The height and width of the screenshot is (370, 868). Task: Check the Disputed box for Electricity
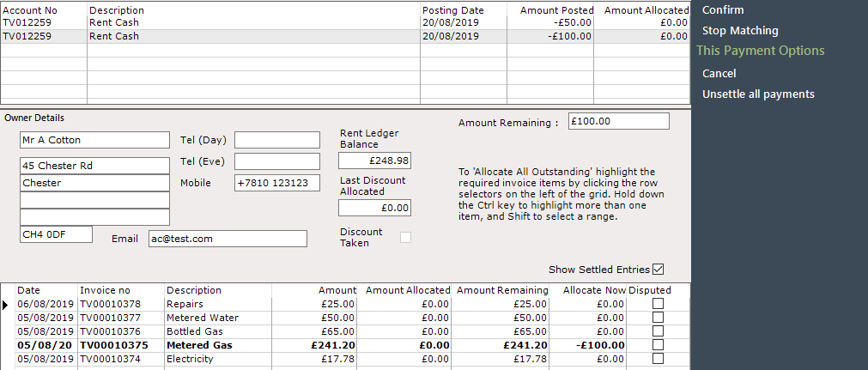[658, 359]
